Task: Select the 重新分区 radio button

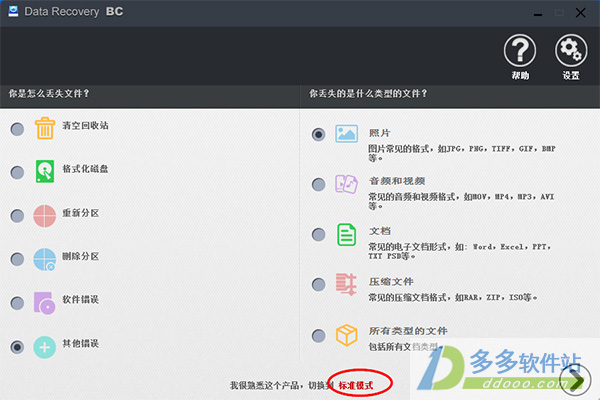Action: (17, 216)
